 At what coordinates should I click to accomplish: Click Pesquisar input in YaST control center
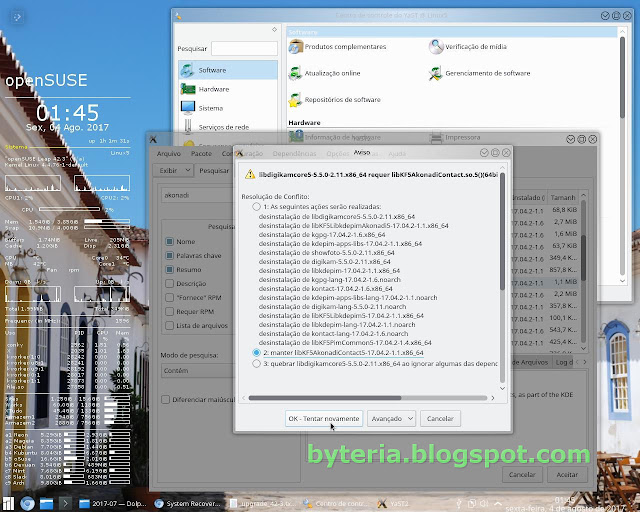pos(244,49)
